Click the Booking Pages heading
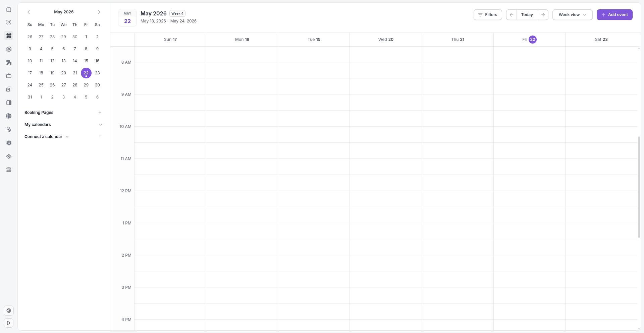The height and width of the screenshot is (333, 644). pyautogui.click(x=39, y=113)
